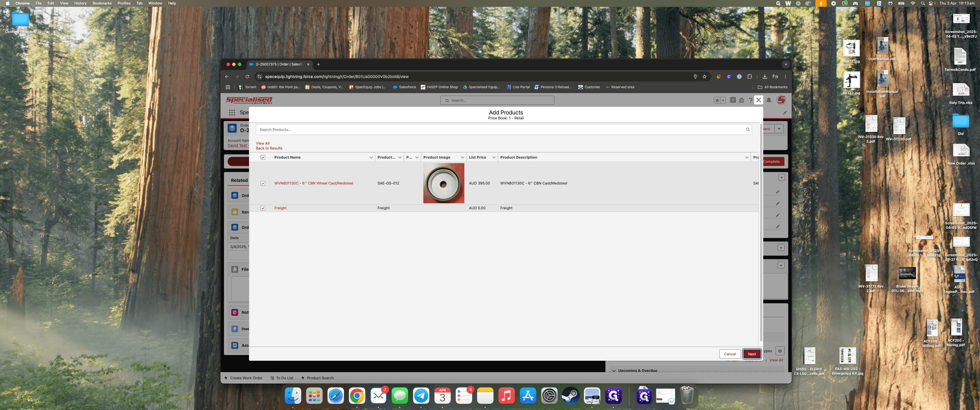This screenshot has height=410, width=980.
Task: Open the Bookmarks menu in menu bar
Action: click(102, 3)
